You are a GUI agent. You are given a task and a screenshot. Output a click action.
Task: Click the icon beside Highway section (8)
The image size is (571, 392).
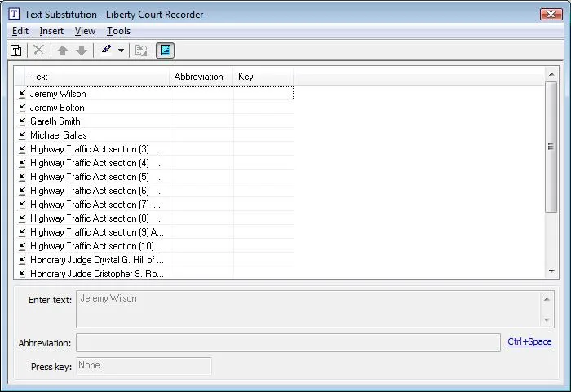coord(22,218)
